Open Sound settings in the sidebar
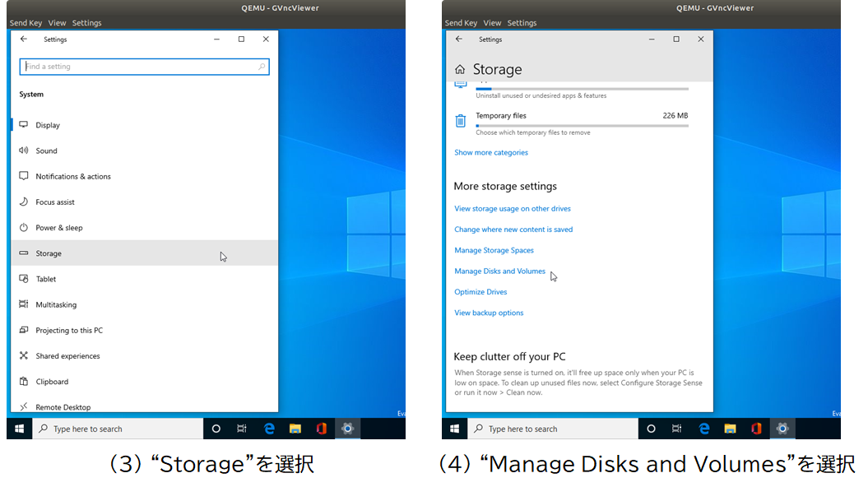 click(48, 151)
